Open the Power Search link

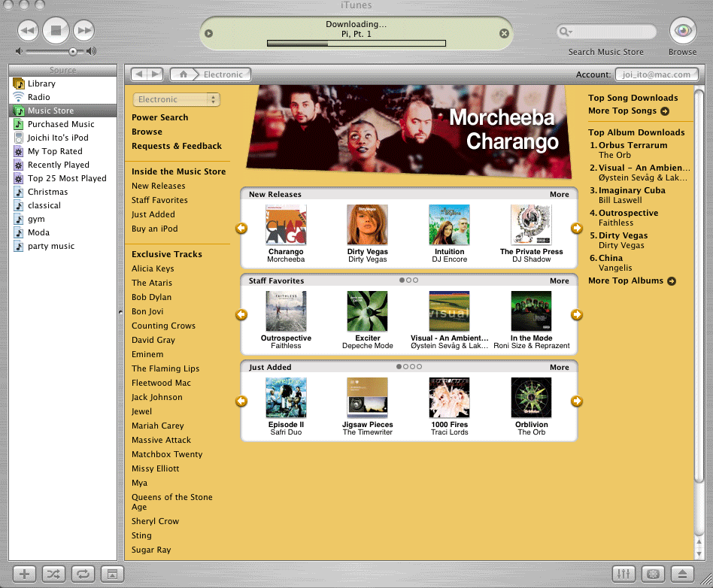tap(159, 117)
